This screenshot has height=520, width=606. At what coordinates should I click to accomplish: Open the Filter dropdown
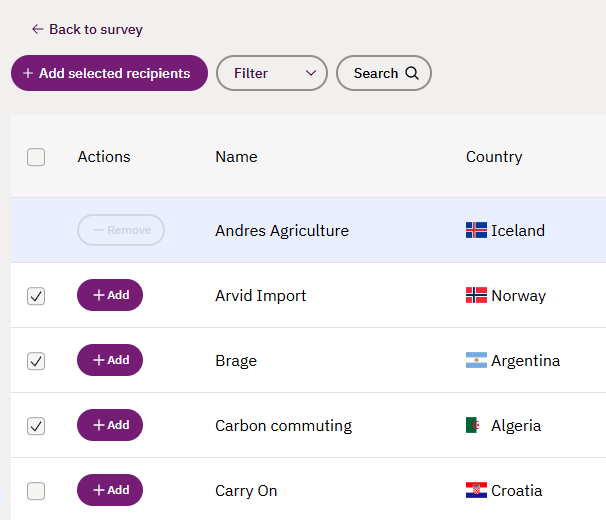(x=272, y=73)
